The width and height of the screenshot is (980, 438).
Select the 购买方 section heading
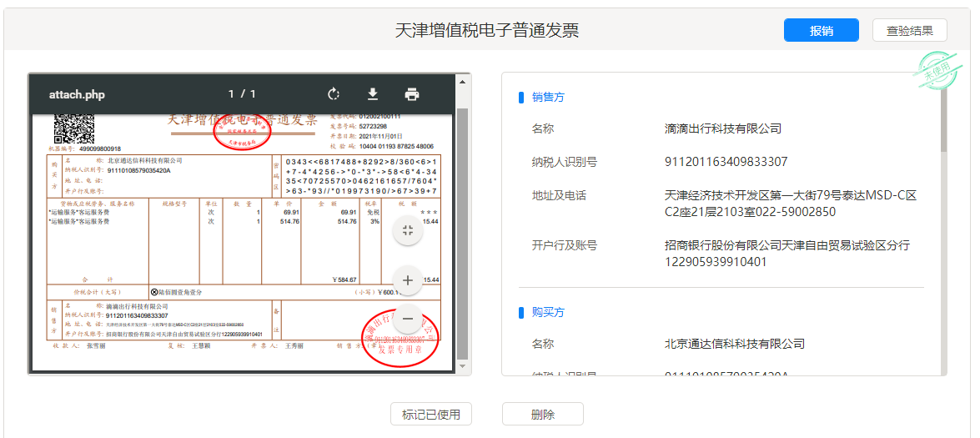548,312
